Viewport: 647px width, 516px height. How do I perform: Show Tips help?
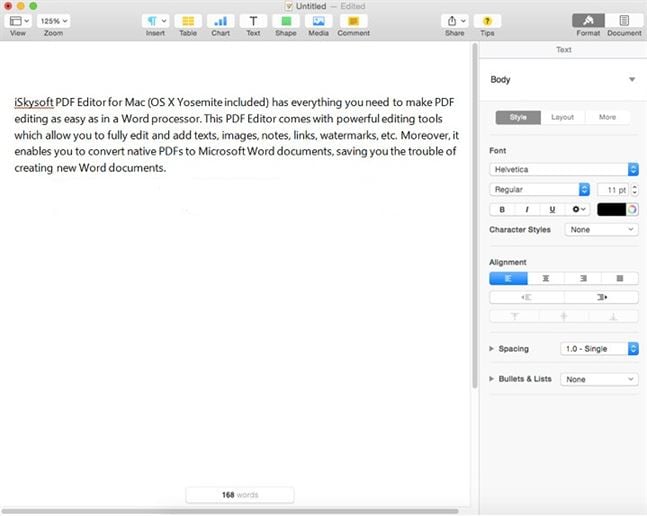[487, 21]
